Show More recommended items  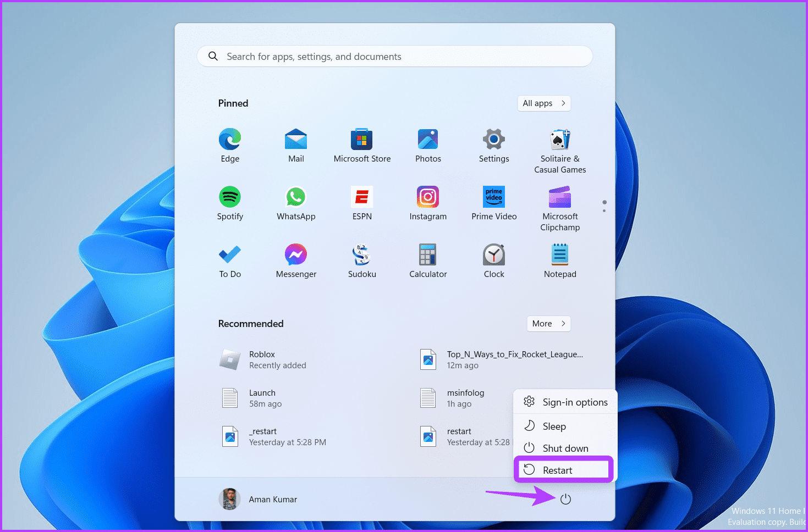click(x=548, y=324)
